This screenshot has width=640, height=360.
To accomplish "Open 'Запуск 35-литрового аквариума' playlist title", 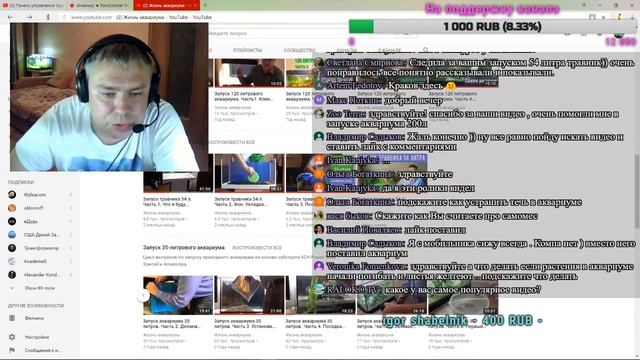I will tap(184, 248).
